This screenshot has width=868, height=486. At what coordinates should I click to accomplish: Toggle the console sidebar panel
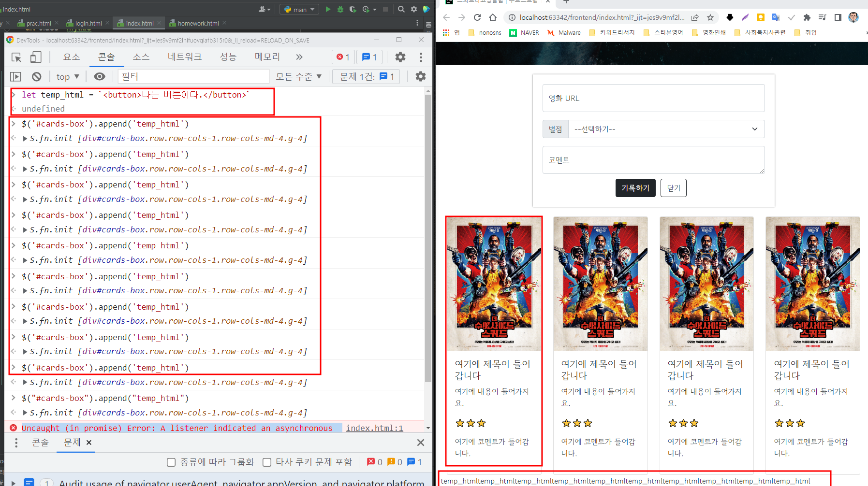(x=16, y=76)
